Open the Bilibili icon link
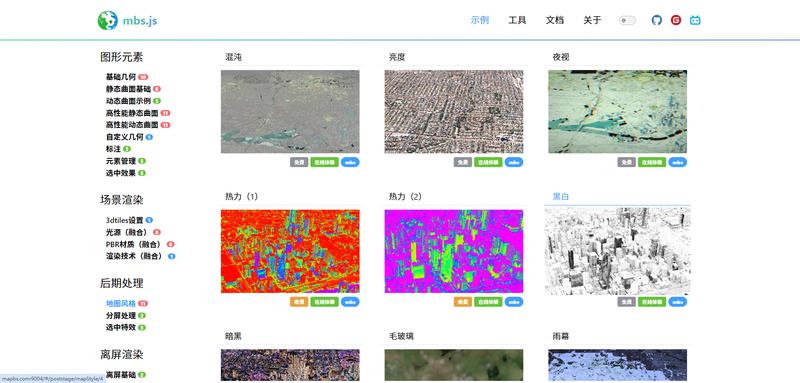The height and width of the screenshot is (383, 800). coord(695,20)
